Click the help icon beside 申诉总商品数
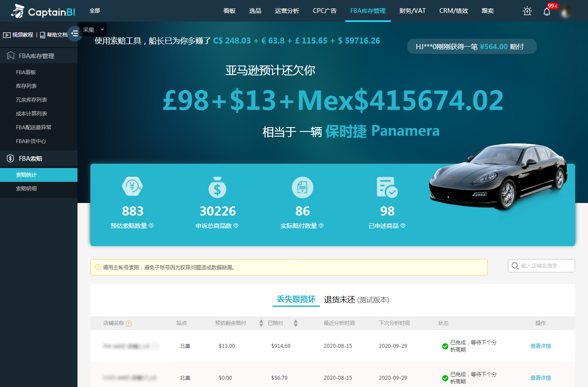The height and width of the screenshot is (387, 588). (x=236, y=225)
